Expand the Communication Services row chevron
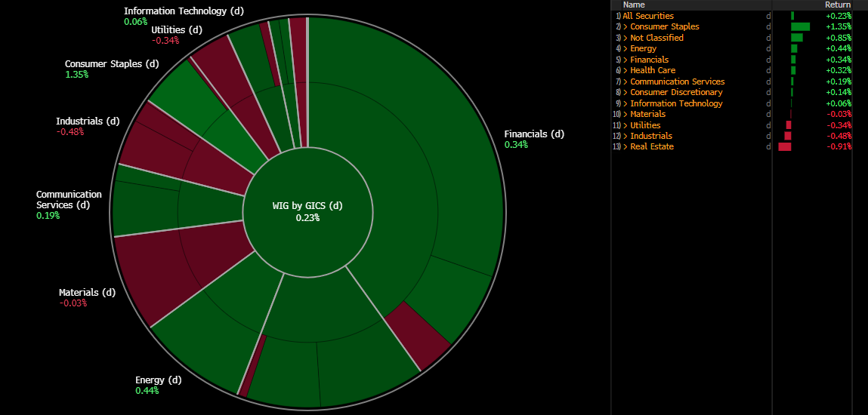The image size is (868, 415). pos(626,81)
